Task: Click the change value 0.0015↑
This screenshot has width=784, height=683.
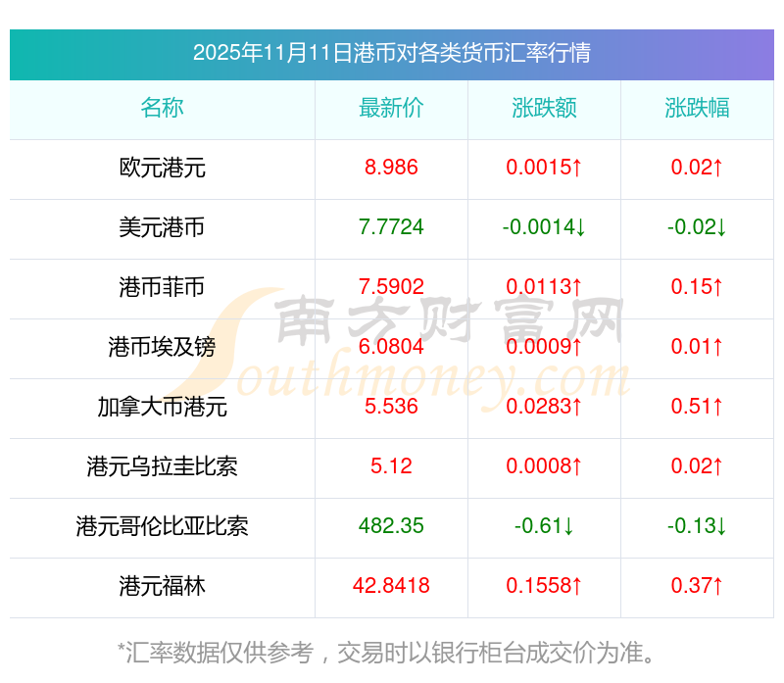Action: click(x=544, y=168)
